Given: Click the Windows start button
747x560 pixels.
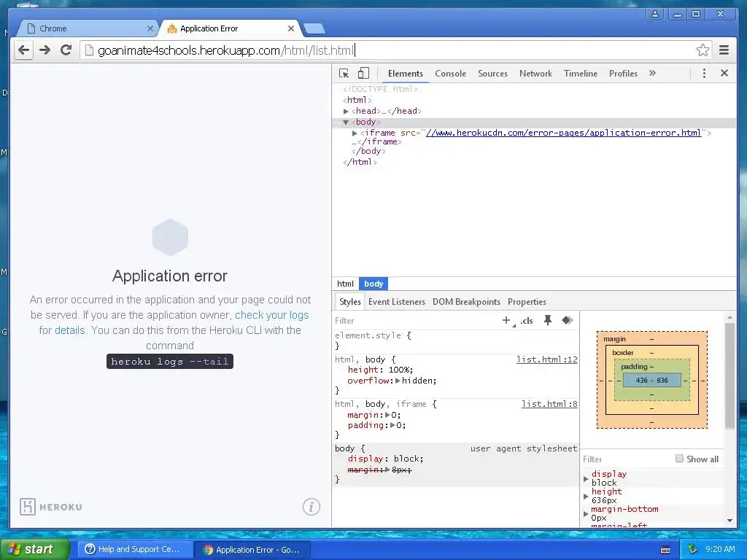Looking at the screenshot, I should pos(35,549).
